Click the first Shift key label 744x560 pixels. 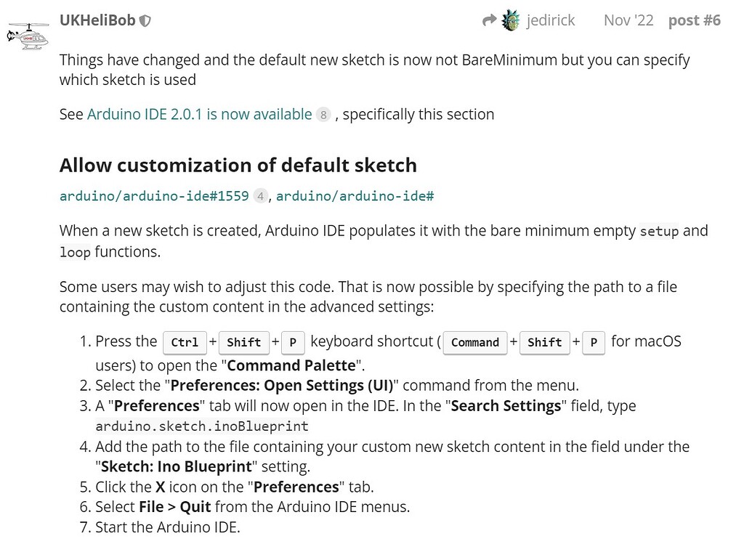coord(244,342)
